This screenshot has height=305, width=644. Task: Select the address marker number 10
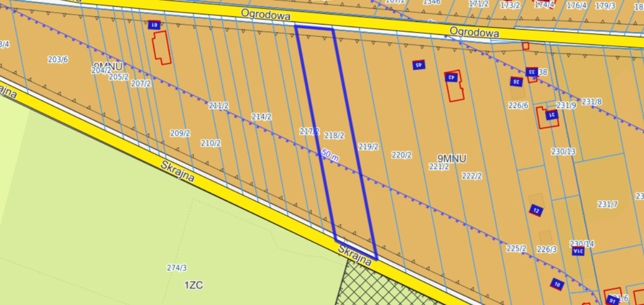556,284
